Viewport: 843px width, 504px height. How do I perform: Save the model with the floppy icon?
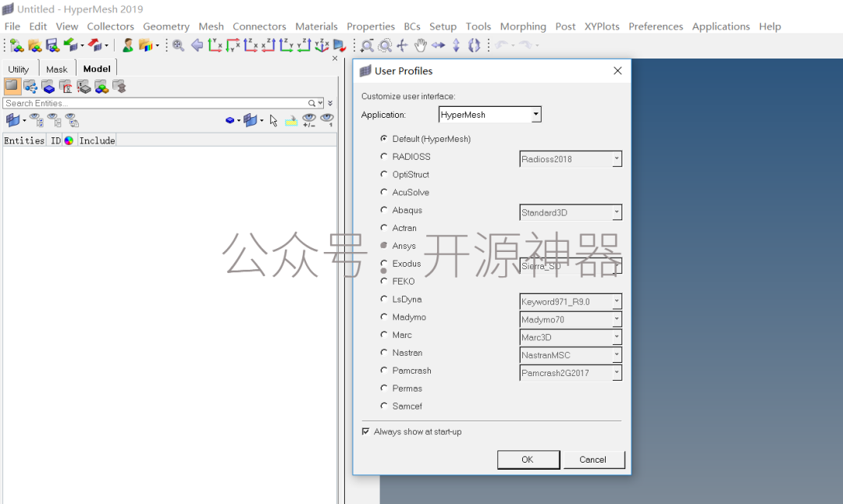52,46
